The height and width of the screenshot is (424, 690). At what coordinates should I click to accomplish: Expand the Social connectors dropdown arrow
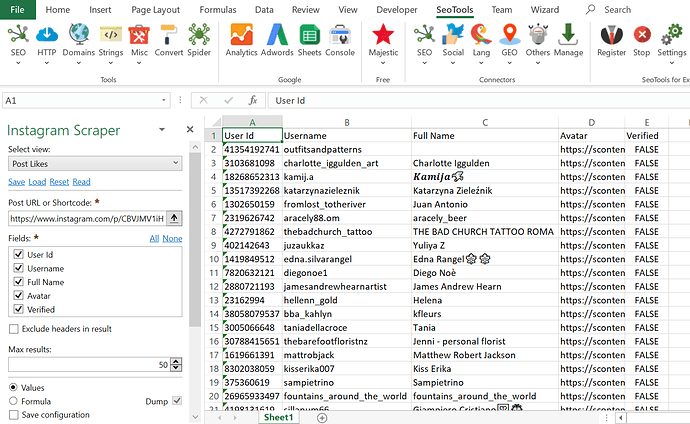[453, 63]
